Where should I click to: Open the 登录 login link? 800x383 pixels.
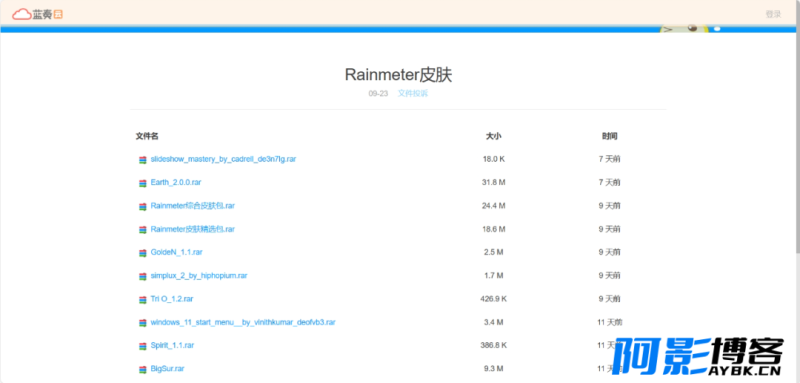pyautogui.click(x=773, y=14)
